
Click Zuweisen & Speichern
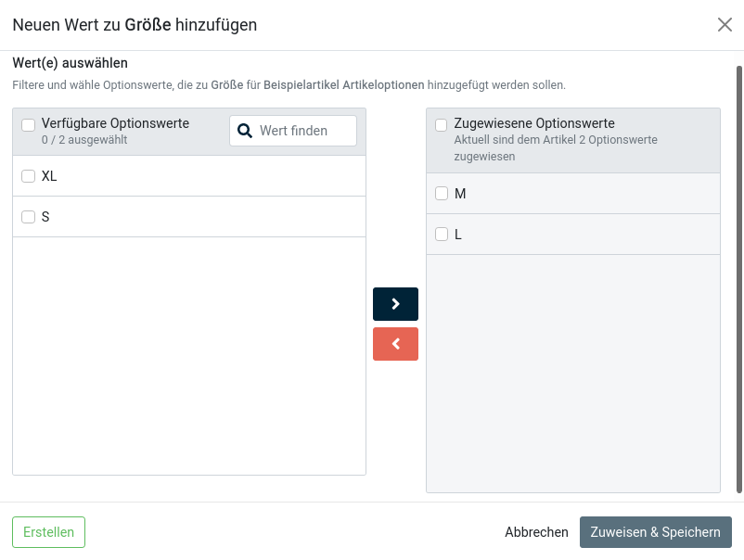(x=655, y=531)
